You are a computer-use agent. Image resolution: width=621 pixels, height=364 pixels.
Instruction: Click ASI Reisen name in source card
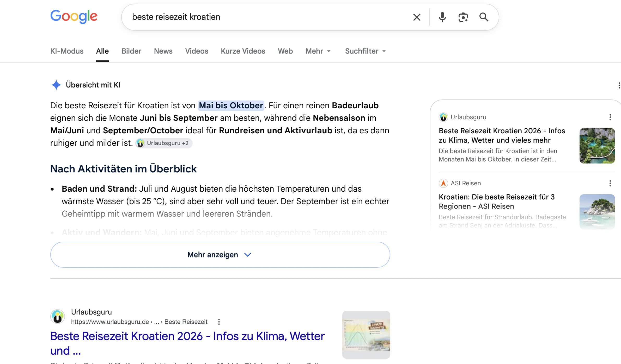[466, 183]
